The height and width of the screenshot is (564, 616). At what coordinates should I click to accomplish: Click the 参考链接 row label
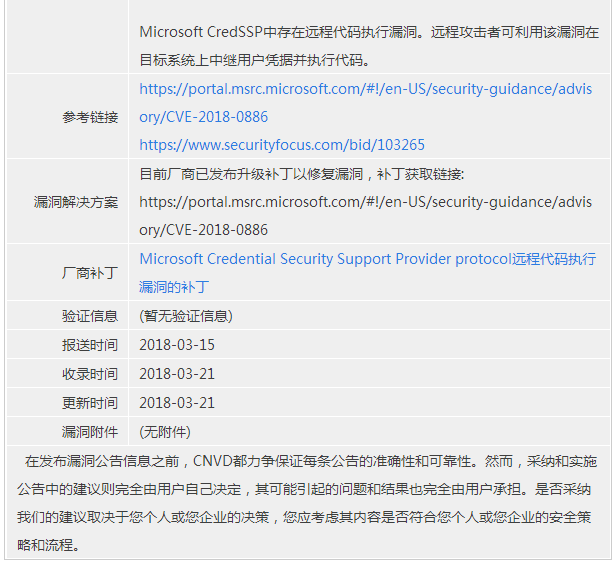pyautogui.click(x=90, y=117)
